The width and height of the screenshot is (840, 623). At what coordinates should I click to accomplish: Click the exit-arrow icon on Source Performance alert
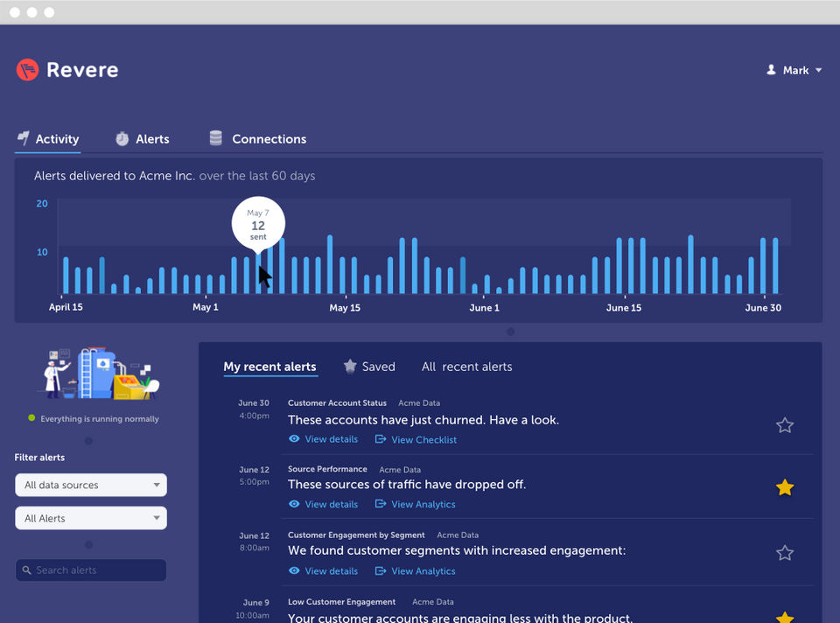pos(381,503)
